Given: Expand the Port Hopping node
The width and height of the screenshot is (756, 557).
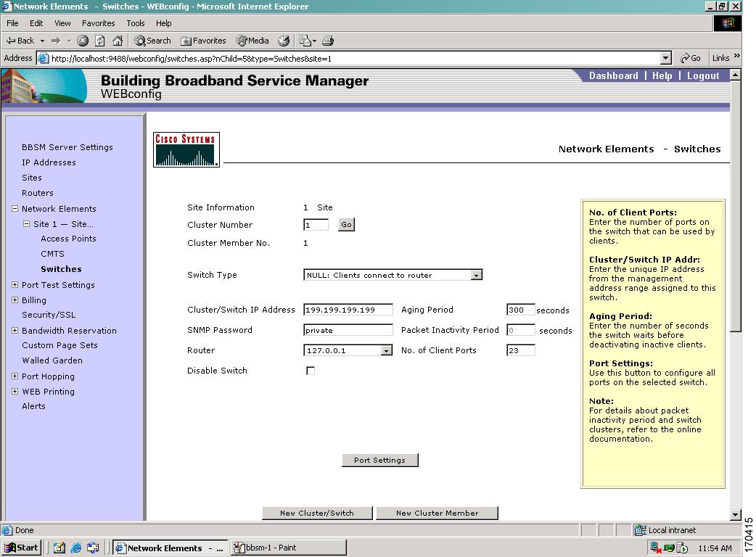Looking at the screenshot, I should point(15,376).
